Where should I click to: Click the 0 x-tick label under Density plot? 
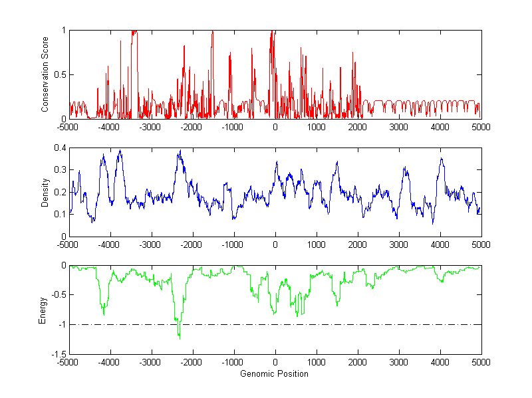275,244
